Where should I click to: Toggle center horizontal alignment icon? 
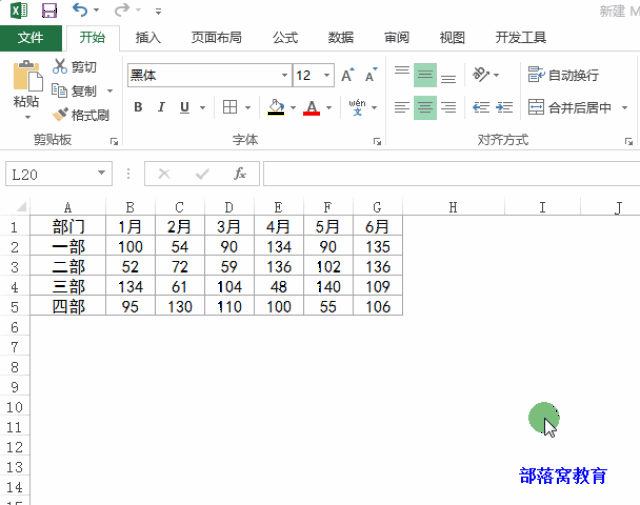click(x=425, y=108)
